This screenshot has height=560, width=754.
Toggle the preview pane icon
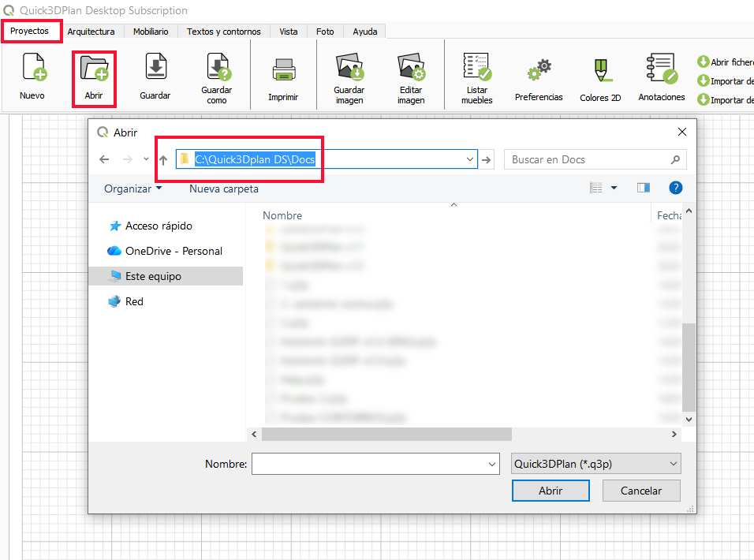(644, 188)
